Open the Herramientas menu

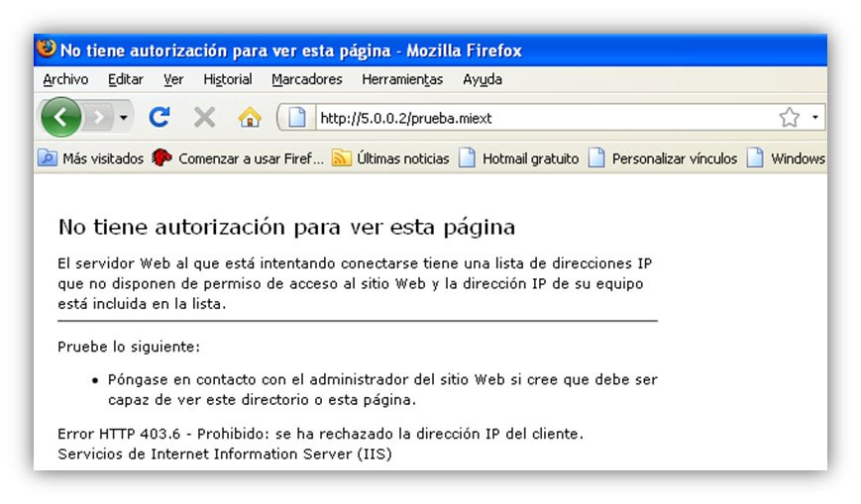point(402,79)
